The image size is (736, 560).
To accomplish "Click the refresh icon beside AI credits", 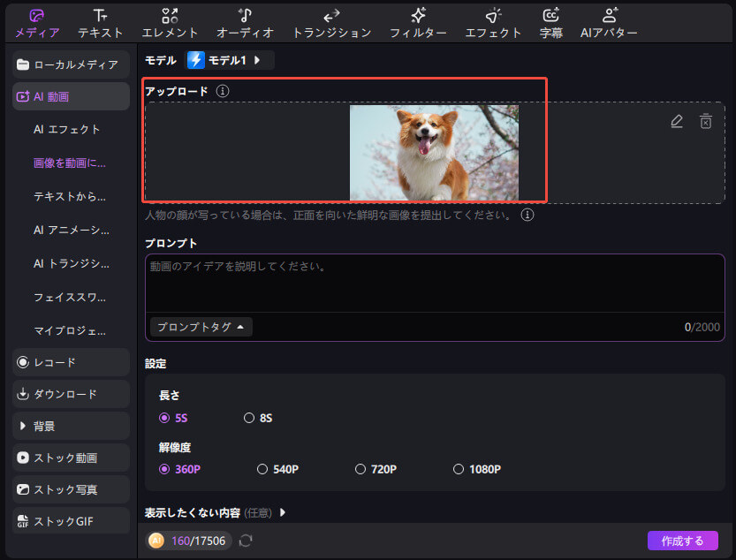I will (x=246, y=540).
